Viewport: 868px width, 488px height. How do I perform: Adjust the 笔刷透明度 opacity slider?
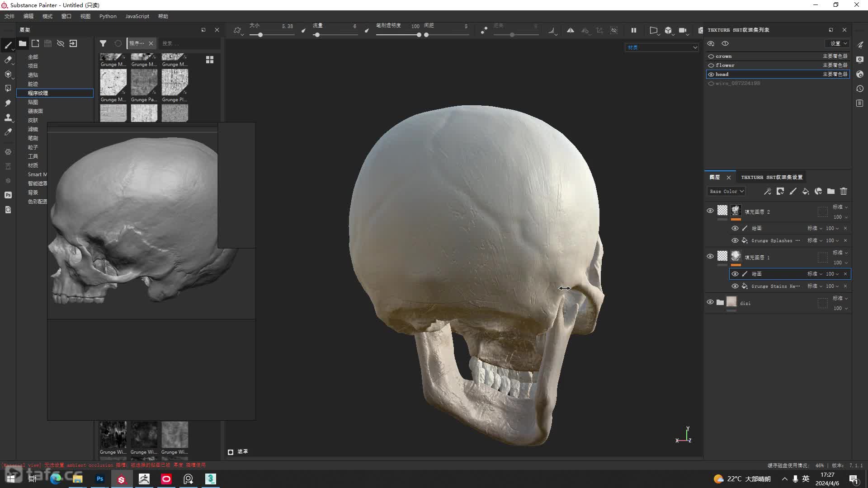tap(398, 35)
